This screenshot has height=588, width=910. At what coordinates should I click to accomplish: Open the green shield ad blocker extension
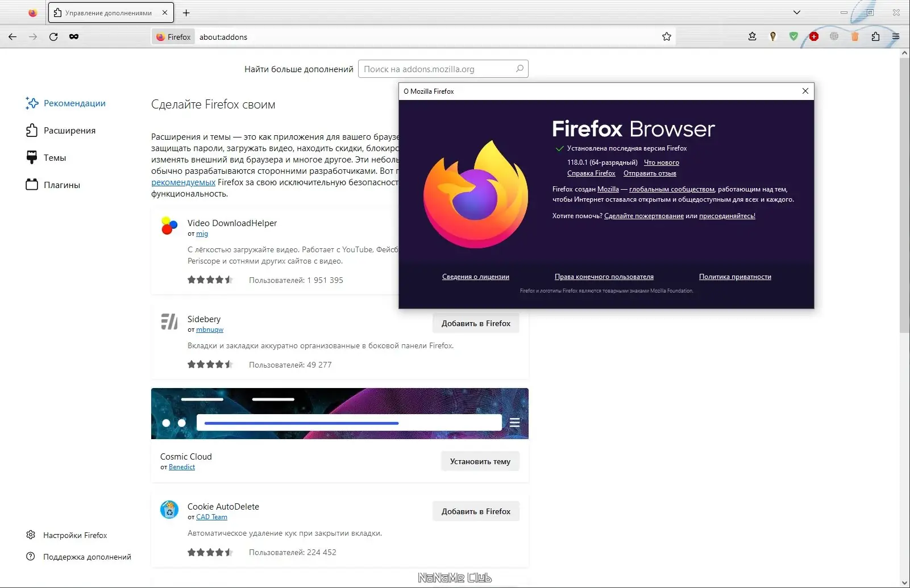tap(793, 37)
